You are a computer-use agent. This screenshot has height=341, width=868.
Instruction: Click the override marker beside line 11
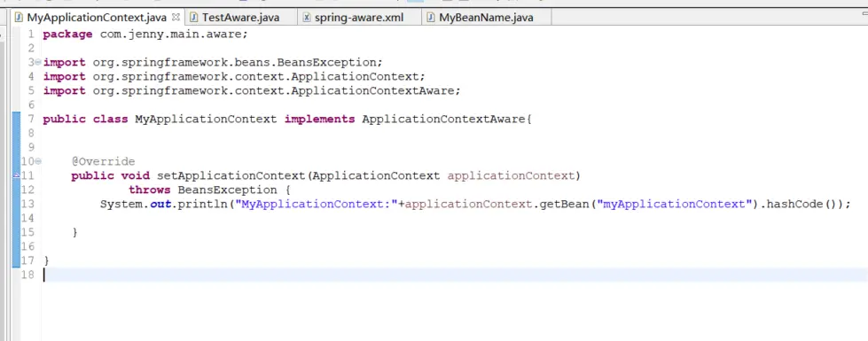click(16, 175)
